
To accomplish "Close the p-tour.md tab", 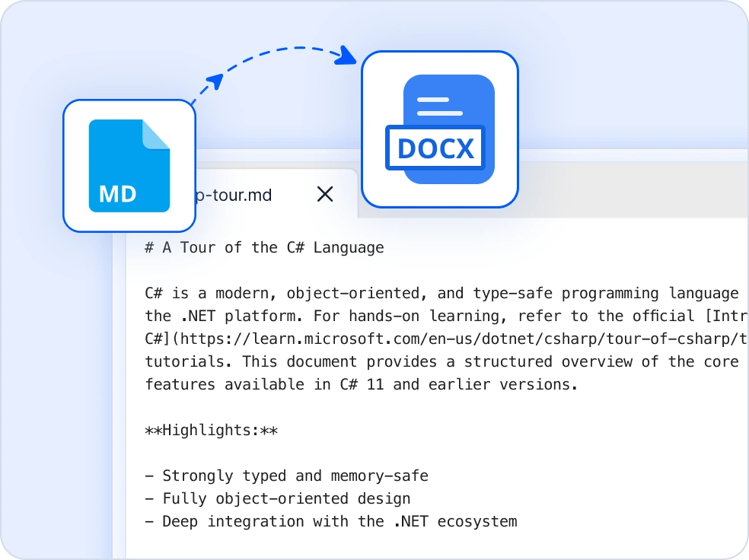I will 325,194.
